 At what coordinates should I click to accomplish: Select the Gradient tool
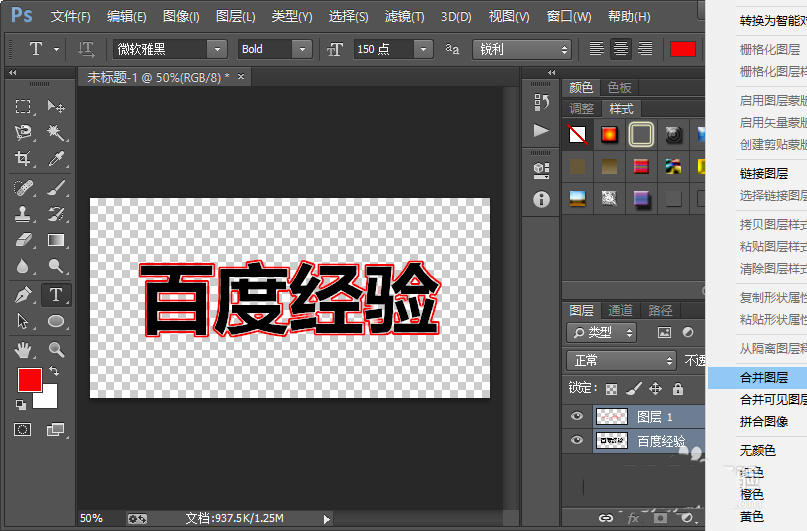tap(56, 240)
